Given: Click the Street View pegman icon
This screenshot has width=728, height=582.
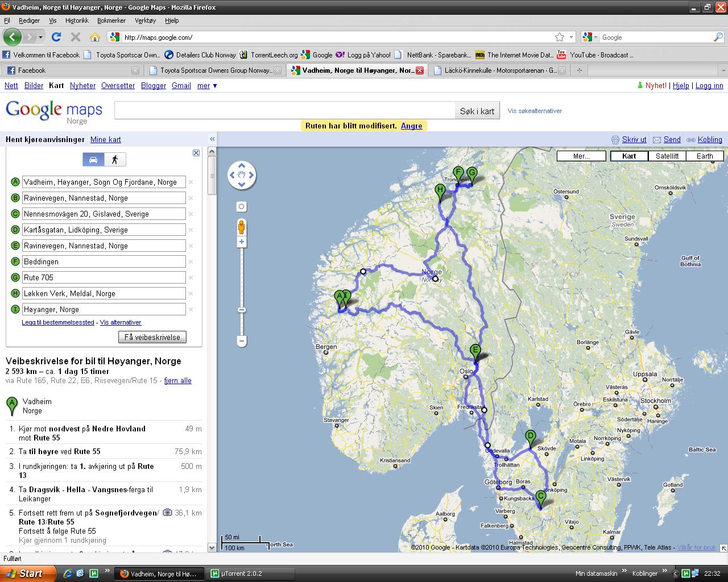Looking at the screenshot, I should [x=242, y=227].
